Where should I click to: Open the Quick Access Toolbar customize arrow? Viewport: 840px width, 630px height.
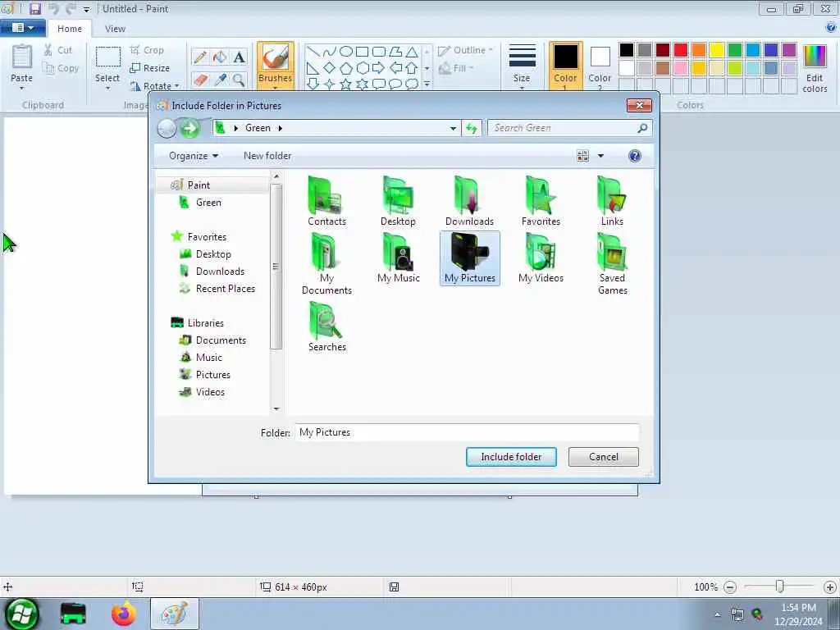tap(86, 9)
